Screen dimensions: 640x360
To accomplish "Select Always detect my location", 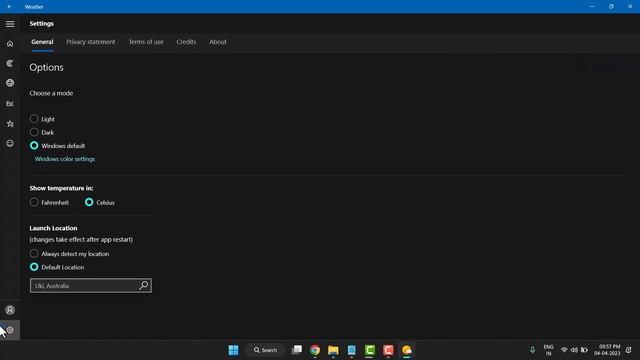I will tap(34, 253).
